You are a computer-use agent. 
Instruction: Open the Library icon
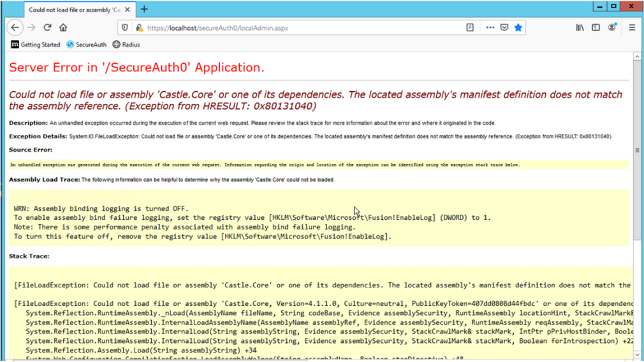click(580, 27)
